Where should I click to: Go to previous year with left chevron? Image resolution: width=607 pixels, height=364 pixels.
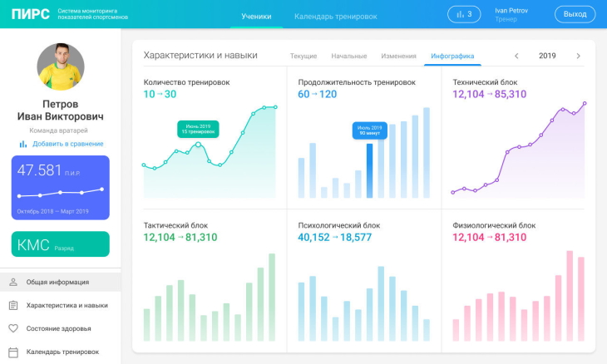pyautogui.click(x=516, y=56)
